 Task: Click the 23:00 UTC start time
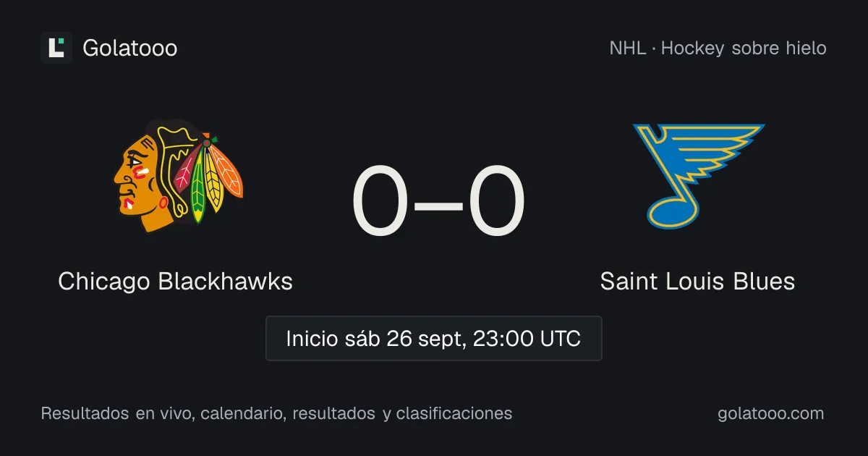527,339
